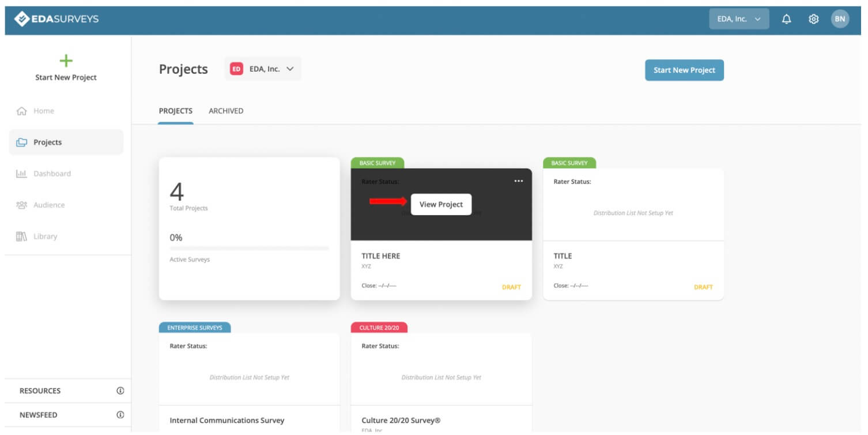Select Home in the sidebar

coord(66,111)
